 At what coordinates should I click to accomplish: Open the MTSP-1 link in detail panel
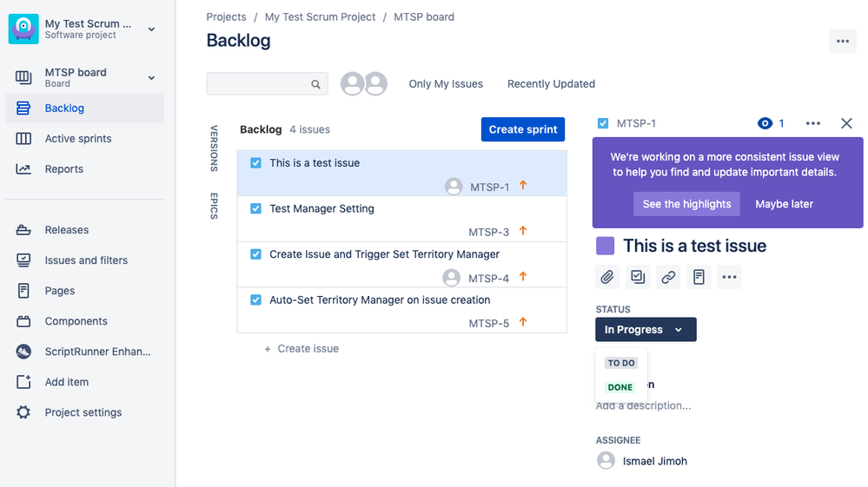pos(636,123)
